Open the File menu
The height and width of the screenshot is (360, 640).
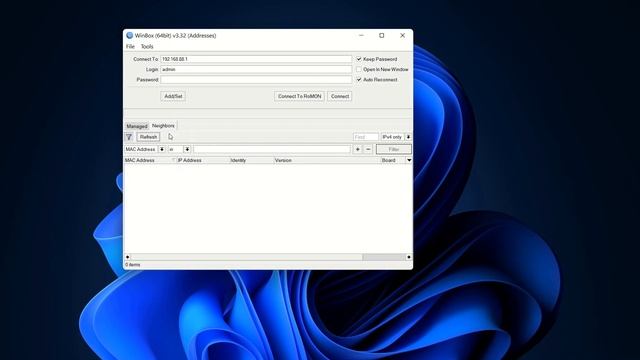(x=130, y=47)
